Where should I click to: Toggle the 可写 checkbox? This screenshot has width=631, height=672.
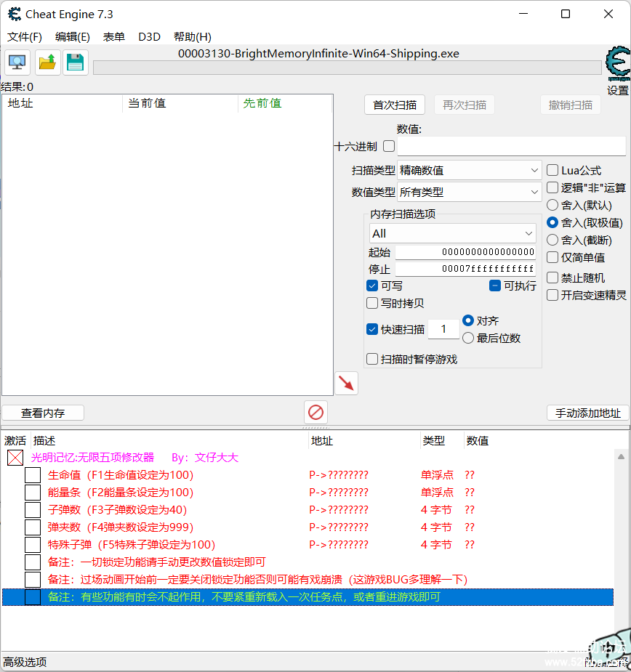[x=372, y=286]
